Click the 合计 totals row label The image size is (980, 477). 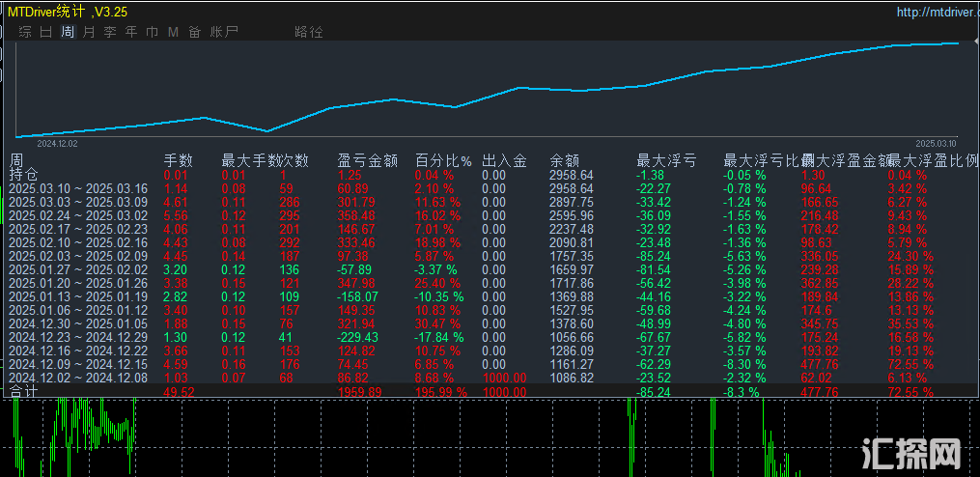click(x=23, y=392)
